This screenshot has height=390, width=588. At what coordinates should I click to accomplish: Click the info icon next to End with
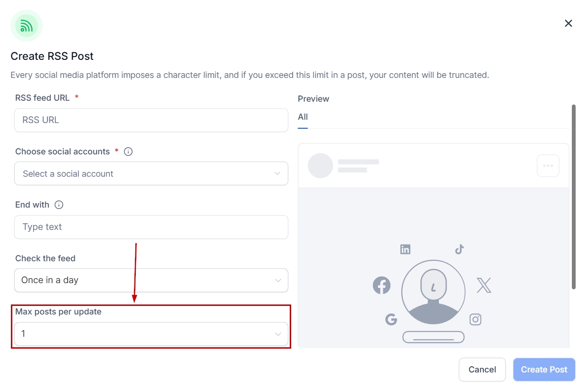point(59,205)
